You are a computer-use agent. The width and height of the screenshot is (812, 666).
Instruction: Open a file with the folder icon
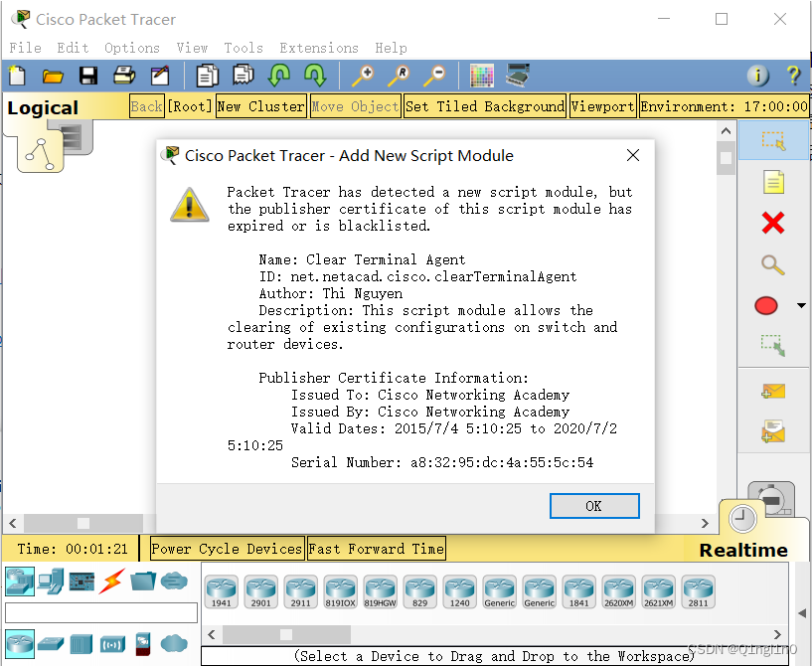coord(53,77)
